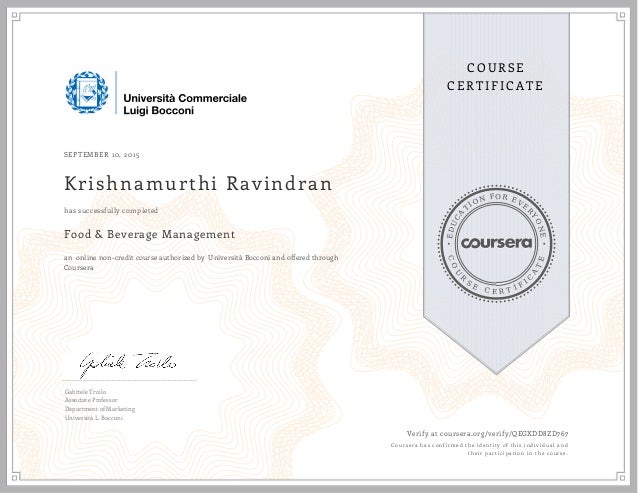Click the Bocconi university crest logo

tap(87, 92)
